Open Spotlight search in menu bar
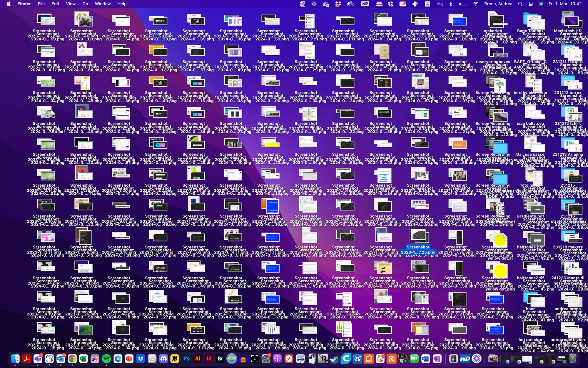This screenshot has width=588, height=368. (520, 4)
